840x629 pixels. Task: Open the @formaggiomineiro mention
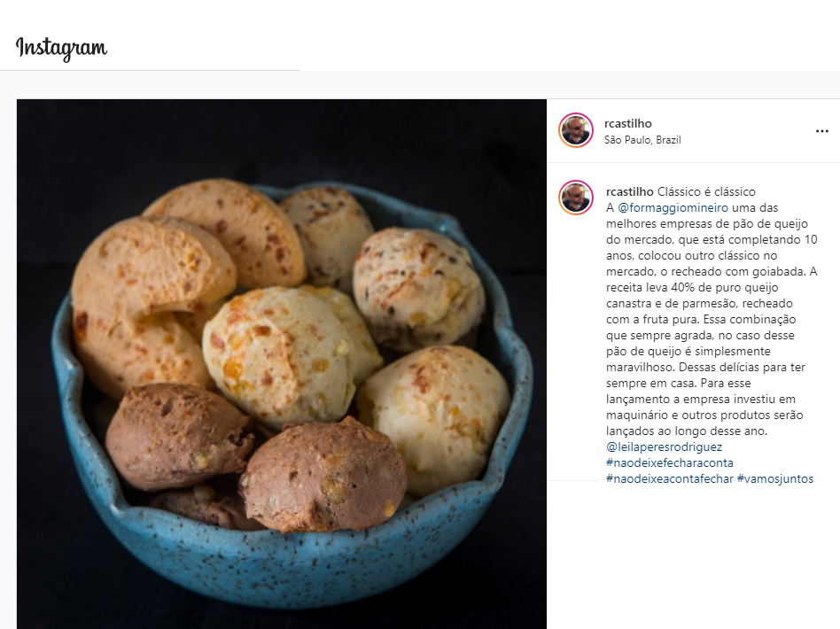(x=673, y=208)
